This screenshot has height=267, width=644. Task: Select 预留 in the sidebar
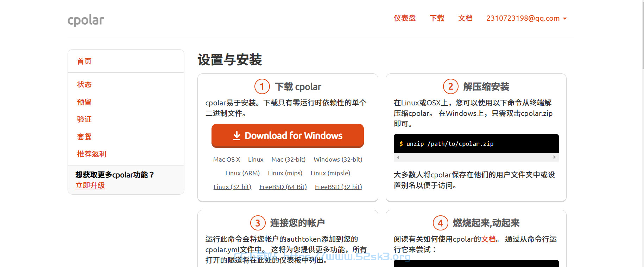pos(84,102)
